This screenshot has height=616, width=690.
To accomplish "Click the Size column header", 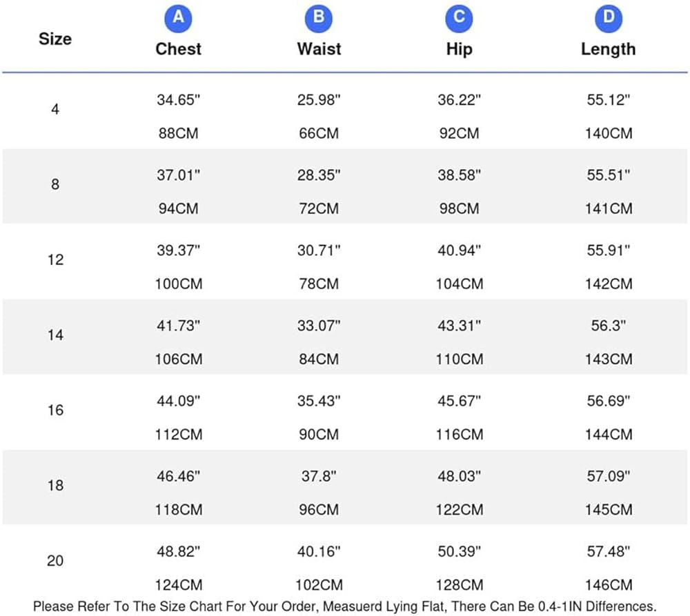I will coord(55,39).
